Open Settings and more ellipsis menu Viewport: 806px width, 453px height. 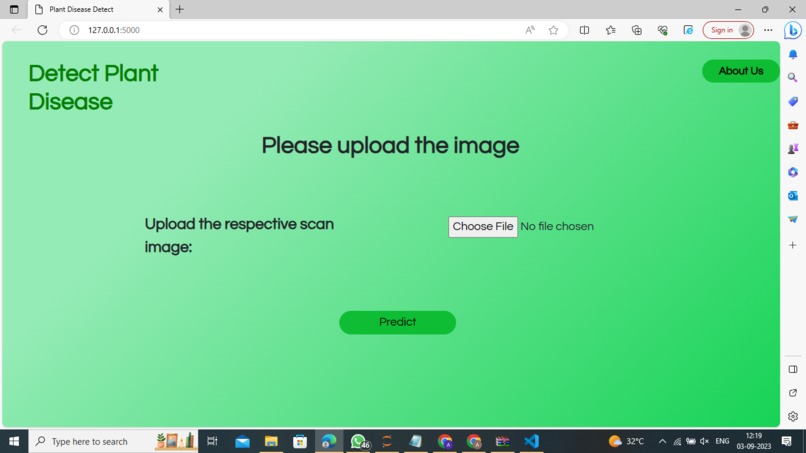pyautogui.click(x=768, y=30)
